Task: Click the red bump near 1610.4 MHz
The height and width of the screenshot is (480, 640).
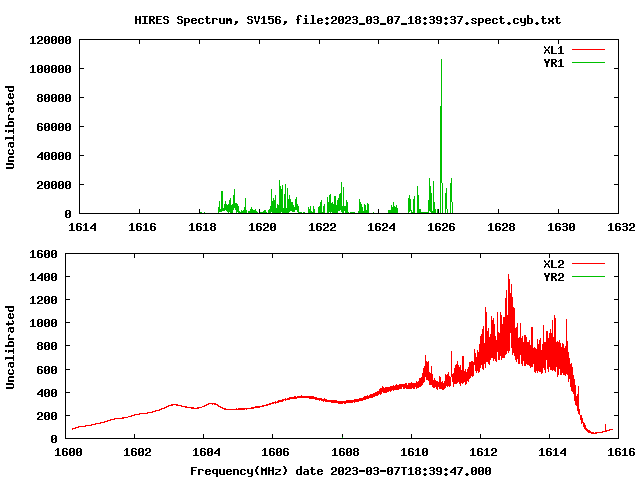Action: [427, 370]
